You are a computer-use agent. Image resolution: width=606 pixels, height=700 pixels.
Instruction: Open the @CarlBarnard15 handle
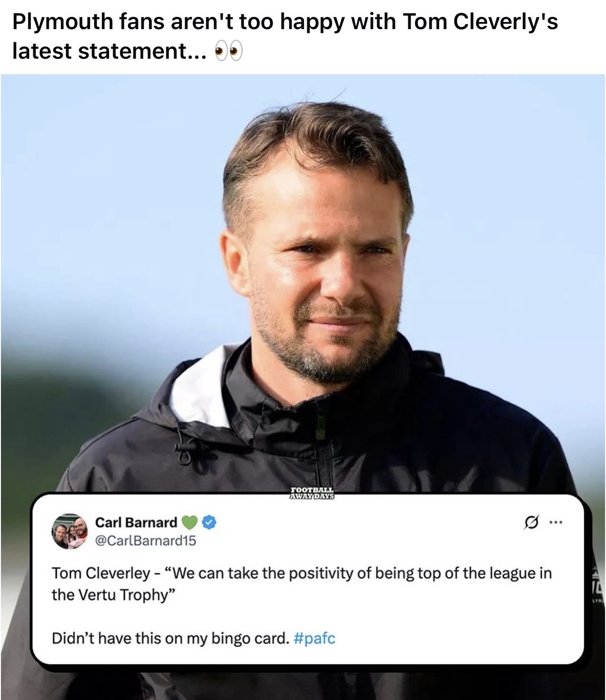(x=146, y=541)
